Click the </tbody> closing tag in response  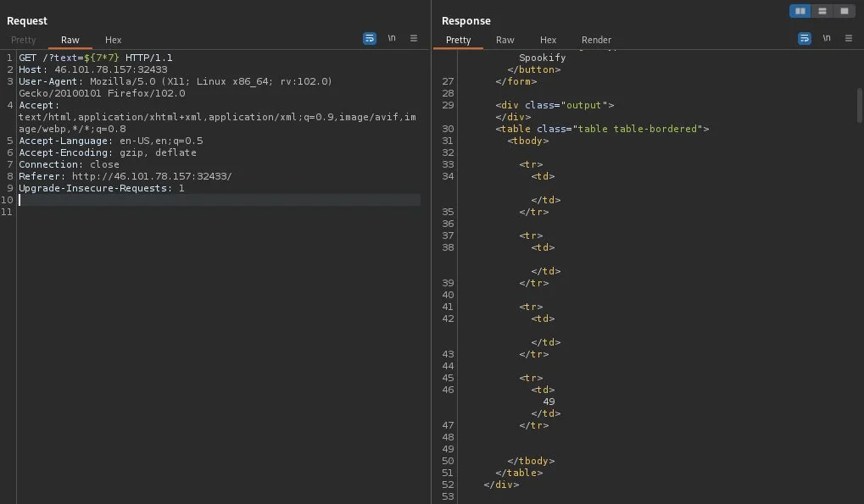(x=531, y=461)
